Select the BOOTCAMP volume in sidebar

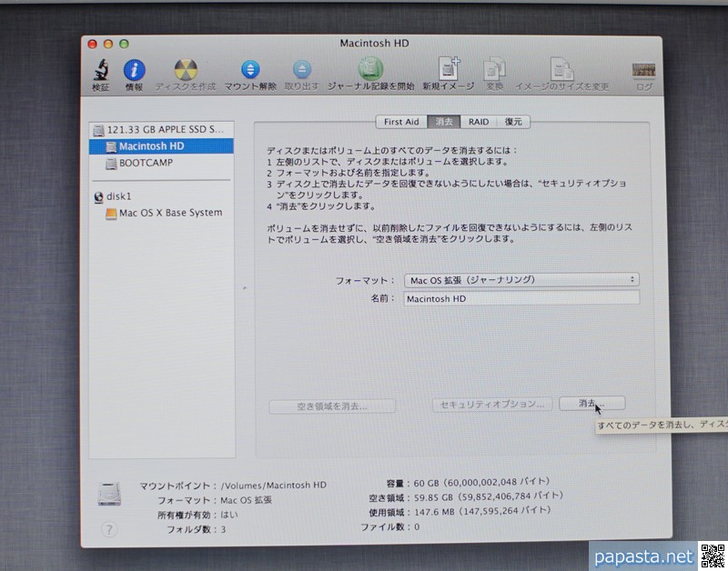[x=146, y=164]
